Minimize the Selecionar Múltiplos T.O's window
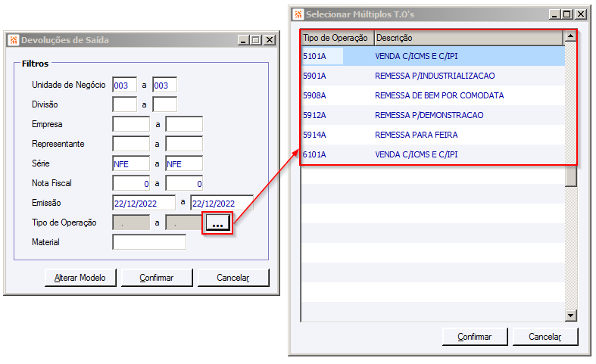 tap(554, 14)
